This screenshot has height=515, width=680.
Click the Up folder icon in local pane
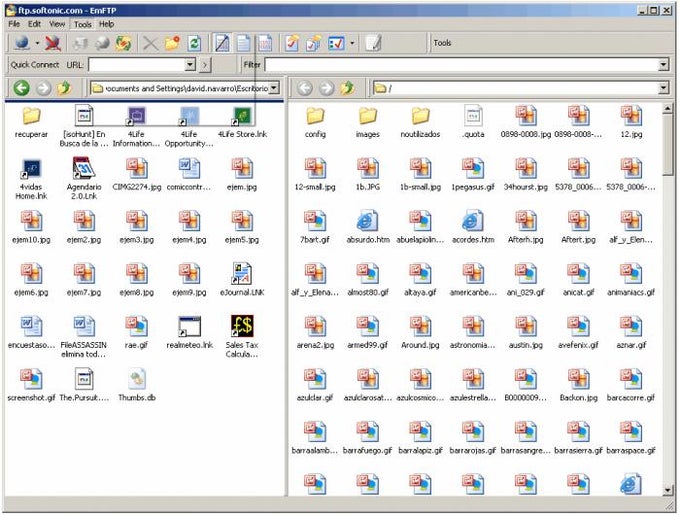64,88
